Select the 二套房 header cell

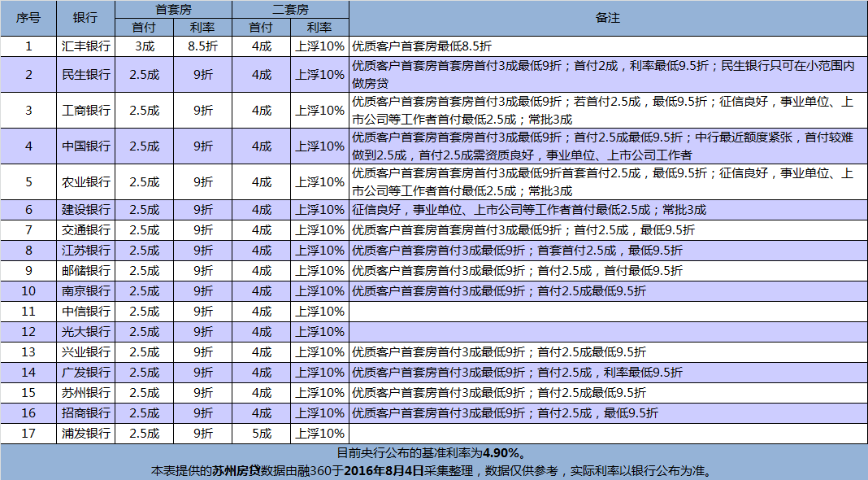(291, 10)
